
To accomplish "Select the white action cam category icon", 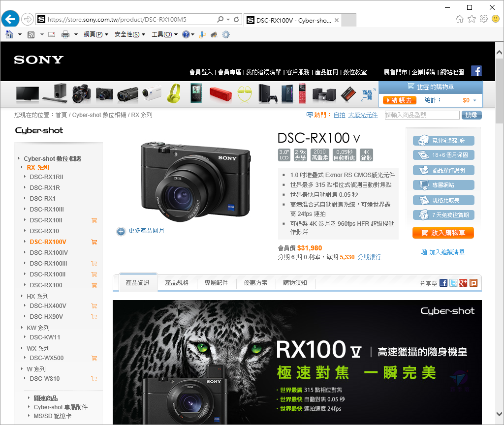I will tap(152, 92).
